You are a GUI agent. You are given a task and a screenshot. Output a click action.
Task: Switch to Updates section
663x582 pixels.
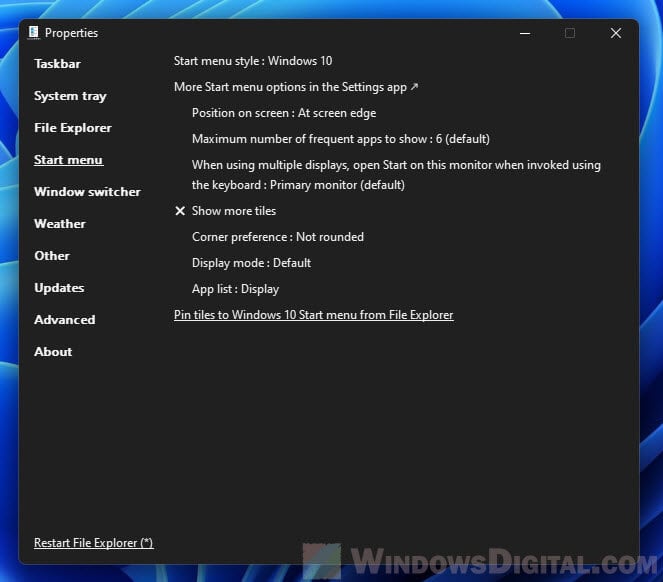click(59, 288)
